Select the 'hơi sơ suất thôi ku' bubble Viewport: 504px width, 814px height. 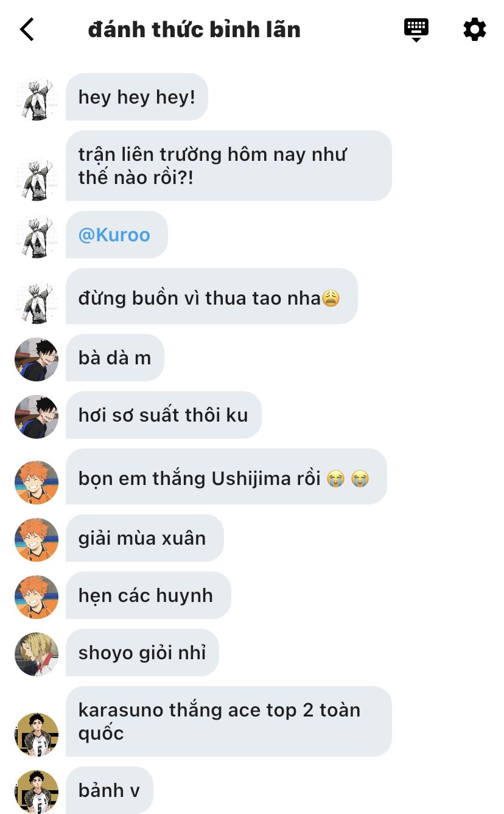pos(164,415)
